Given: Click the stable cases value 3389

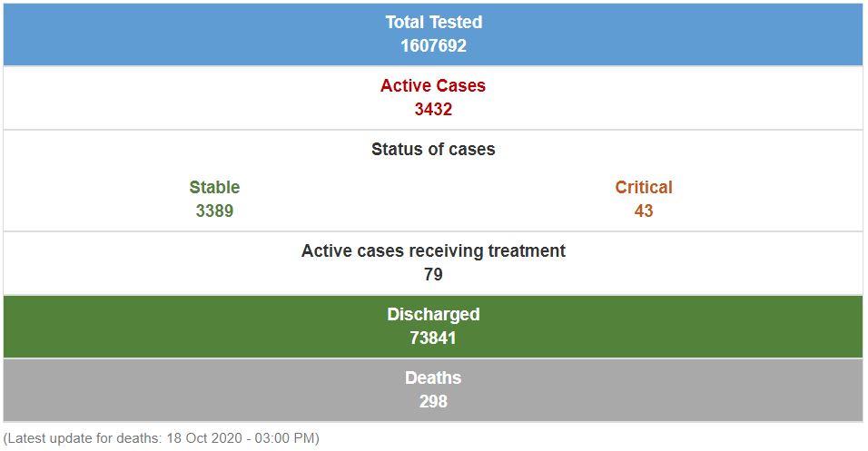Looking at the screenshot, I should [x=214, y=211].
